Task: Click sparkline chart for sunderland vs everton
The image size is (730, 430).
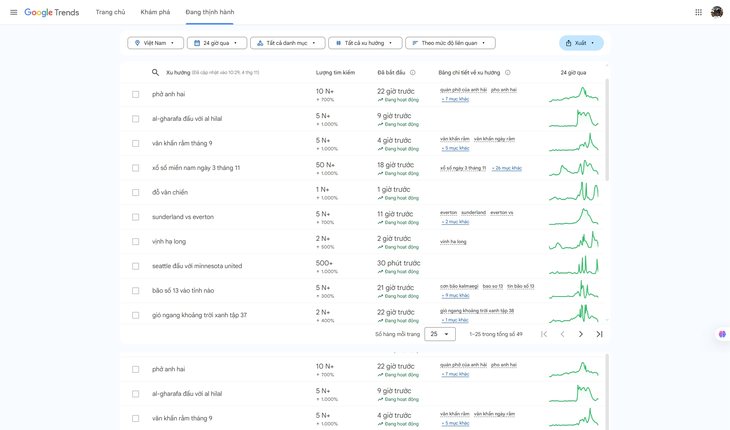Action: pyautogui.click(x=574, y=217)
